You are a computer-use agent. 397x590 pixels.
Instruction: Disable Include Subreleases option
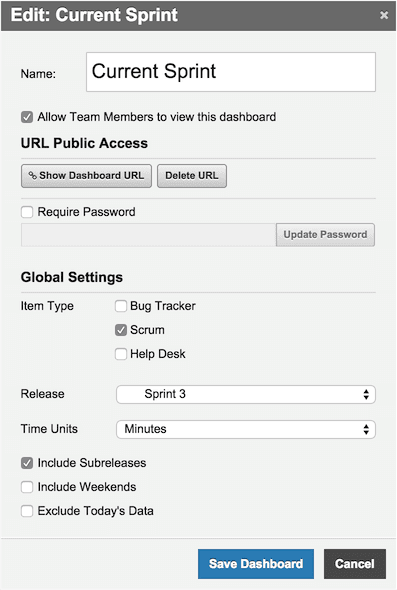[x=27, y=463]
